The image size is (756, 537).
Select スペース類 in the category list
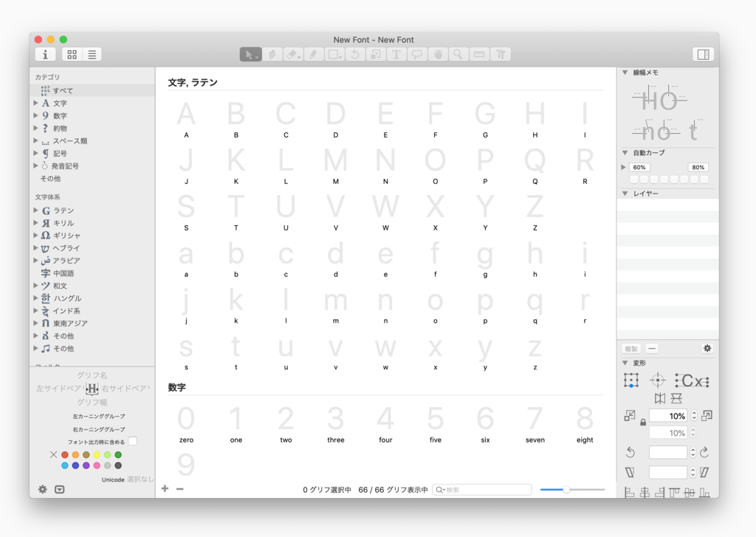click(92, 141)
